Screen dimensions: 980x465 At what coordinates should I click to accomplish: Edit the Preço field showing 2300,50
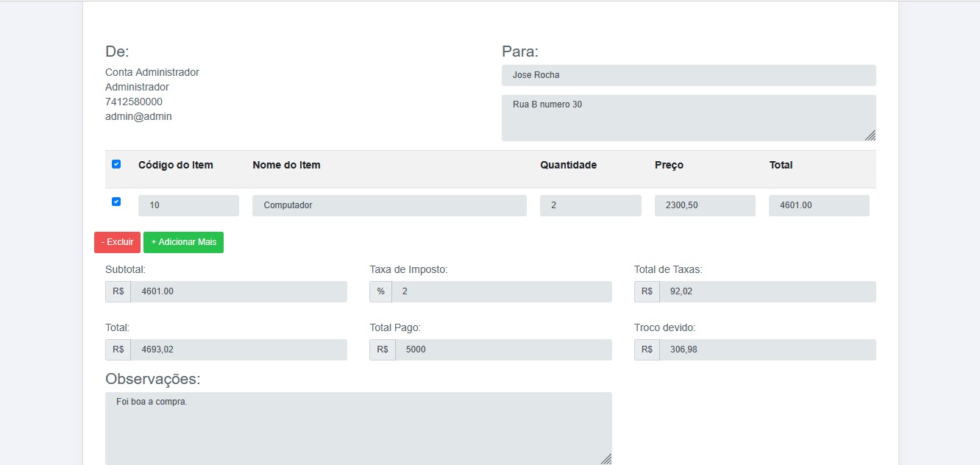click(704, 205)
